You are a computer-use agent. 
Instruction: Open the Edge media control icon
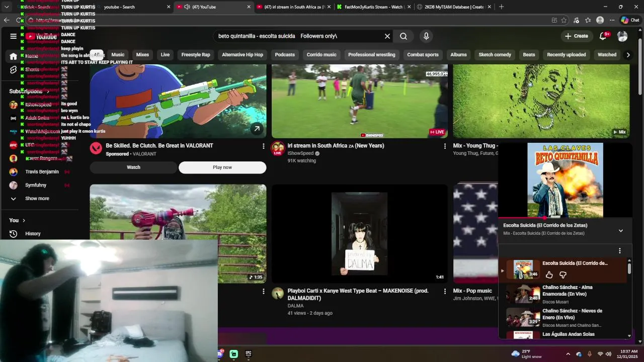pos(576,20)
